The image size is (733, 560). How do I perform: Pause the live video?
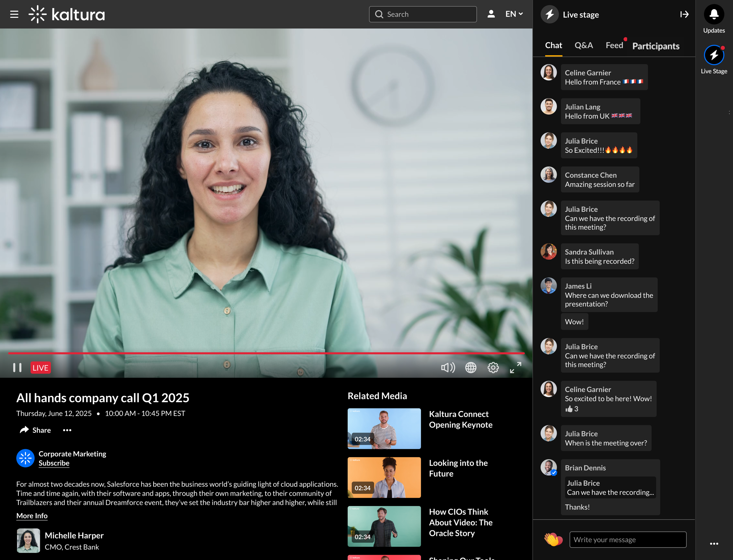point(17,368)
